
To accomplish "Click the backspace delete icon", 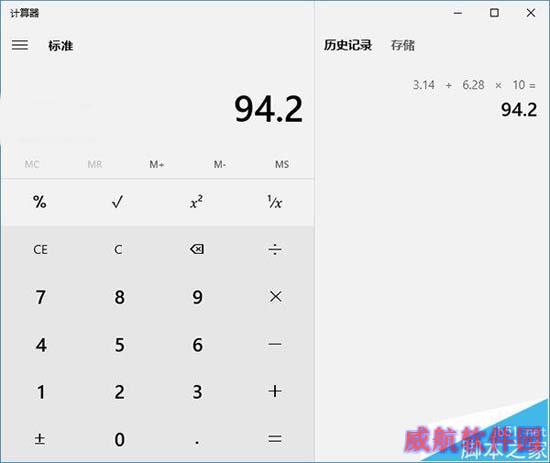I will 197,249.
